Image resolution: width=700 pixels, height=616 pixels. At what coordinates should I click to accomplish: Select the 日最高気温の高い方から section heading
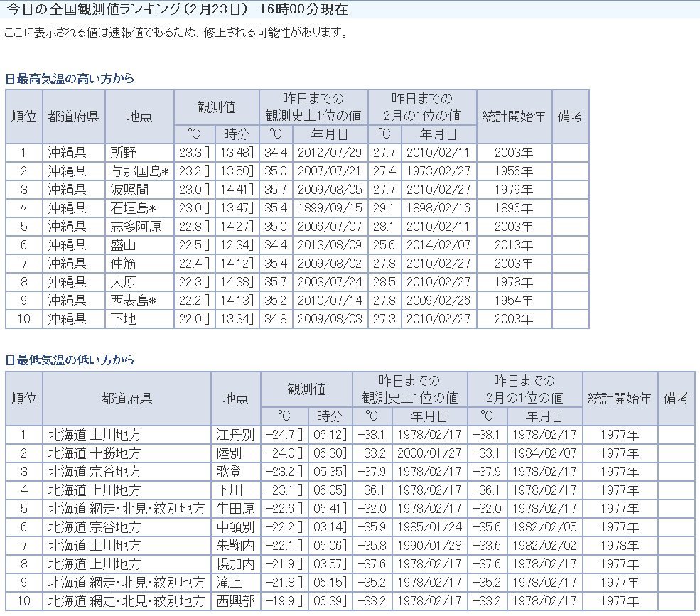(x=70, y=79)
